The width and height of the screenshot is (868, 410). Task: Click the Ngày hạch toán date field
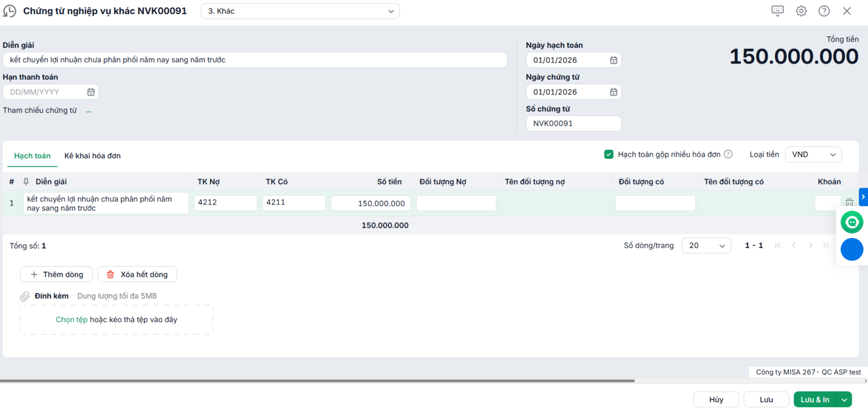[x=573, y=60]
